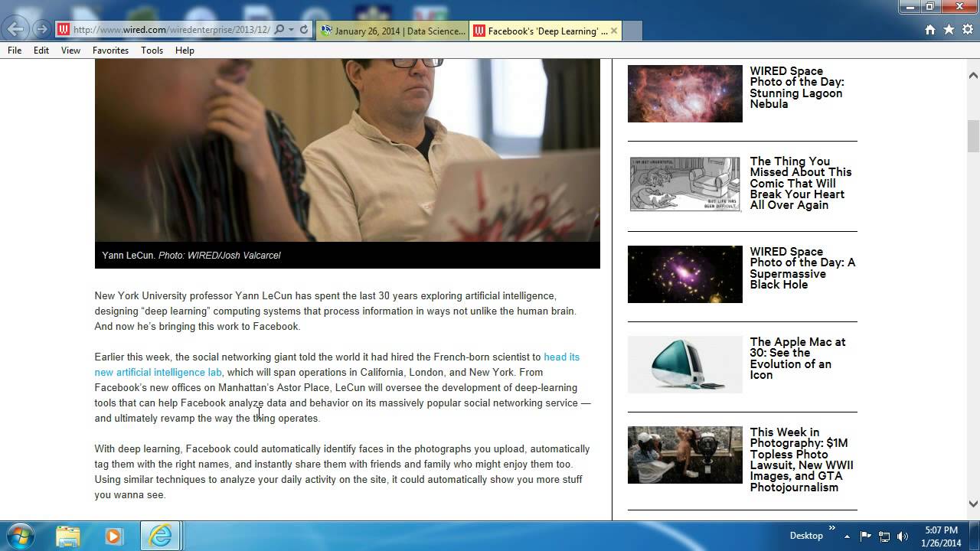Open Favorites with the star icon
Screen dimensions: 980x551
click(x=949, y=30)
